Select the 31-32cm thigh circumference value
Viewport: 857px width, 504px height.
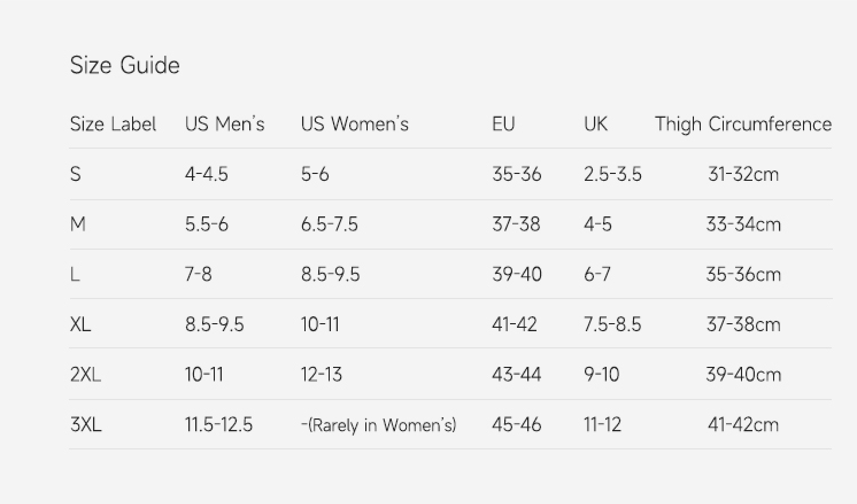pyautogui.click(x=743, y=174)
